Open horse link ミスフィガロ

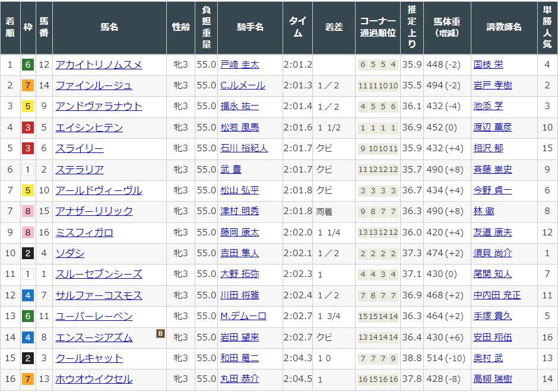pos(84,232)
